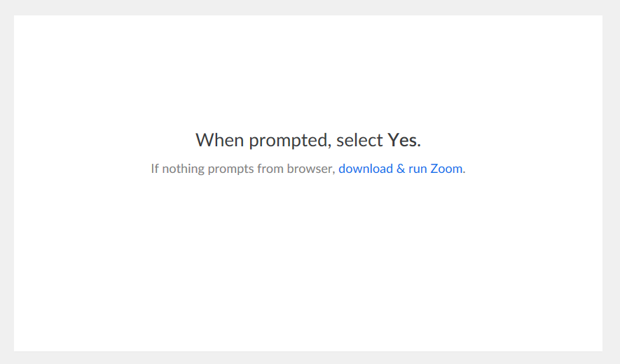Click the word run in the link

[418, 169]
